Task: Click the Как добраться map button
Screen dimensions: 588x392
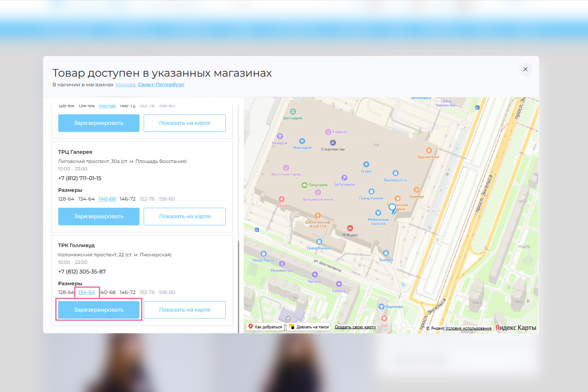Action: point(265,327)
